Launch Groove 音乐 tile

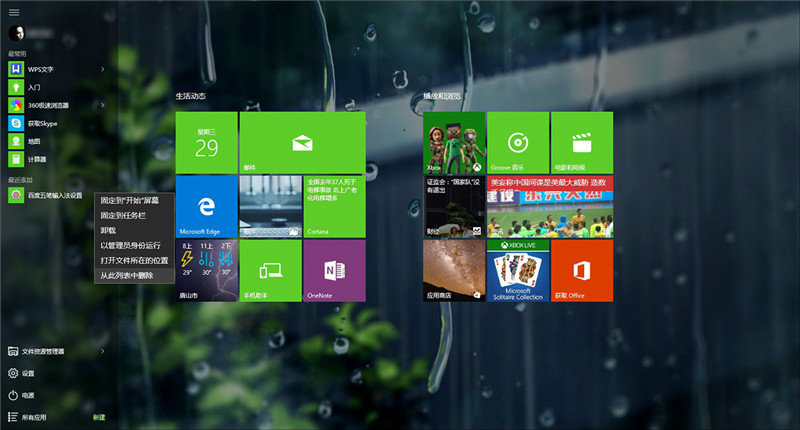click(x=518, y=143)
